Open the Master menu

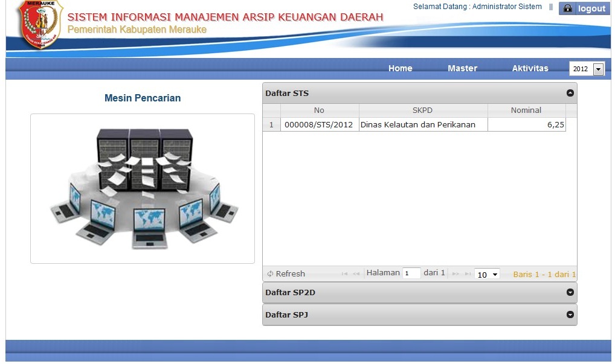click(x=462, y=68)
